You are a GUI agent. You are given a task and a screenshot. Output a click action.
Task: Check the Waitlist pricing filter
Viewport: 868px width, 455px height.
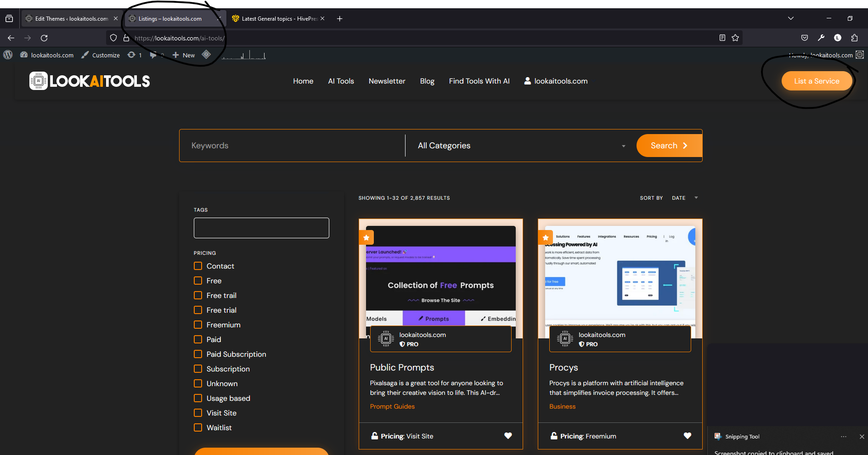[x=198, y=427]
